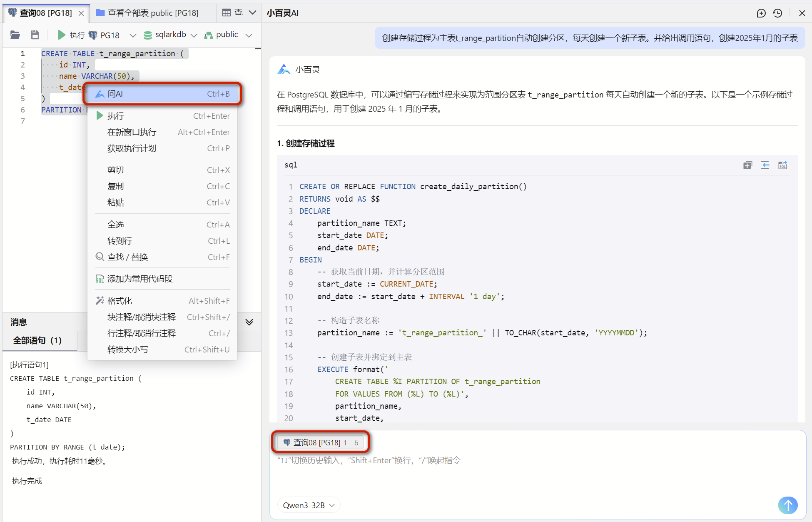Insert the AI SQL code into the editor
The width and height of the screenshot is (812, 522).
[766, 165]
